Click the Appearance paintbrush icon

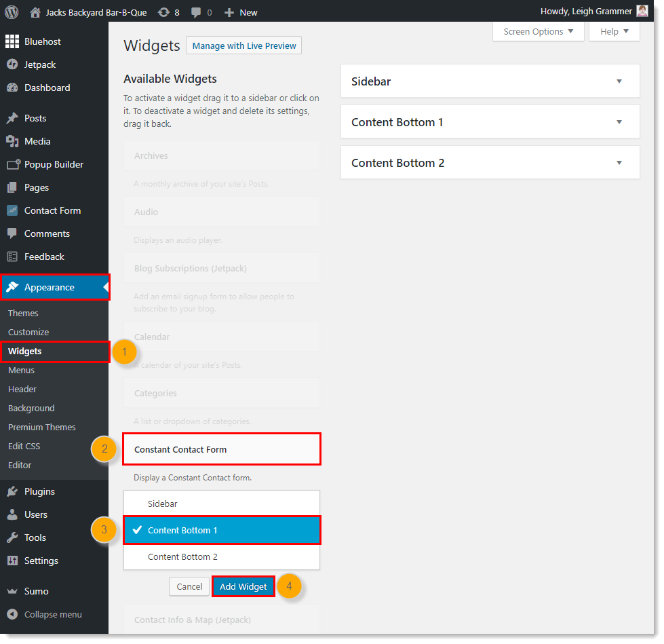(12, 287)
